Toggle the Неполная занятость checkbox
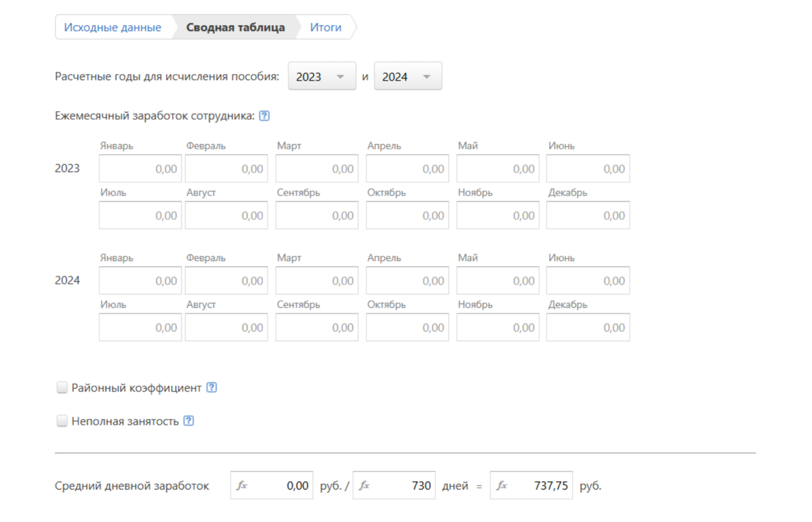This screenshot has width=812, height=522. point(62,421)
